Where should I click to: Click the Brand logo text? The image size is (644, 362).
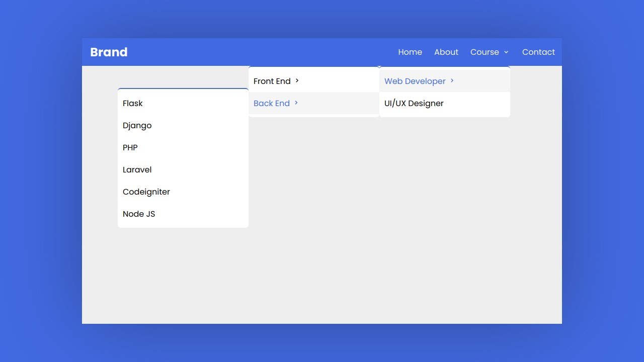pyautogui.click(x=109, y=52)
